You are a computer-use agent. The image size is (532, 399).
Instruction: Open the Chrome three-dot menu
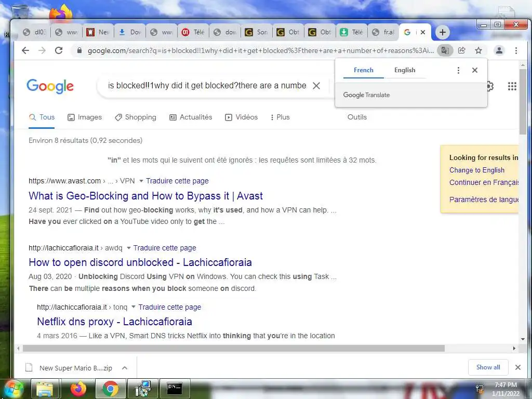point(516,50)
